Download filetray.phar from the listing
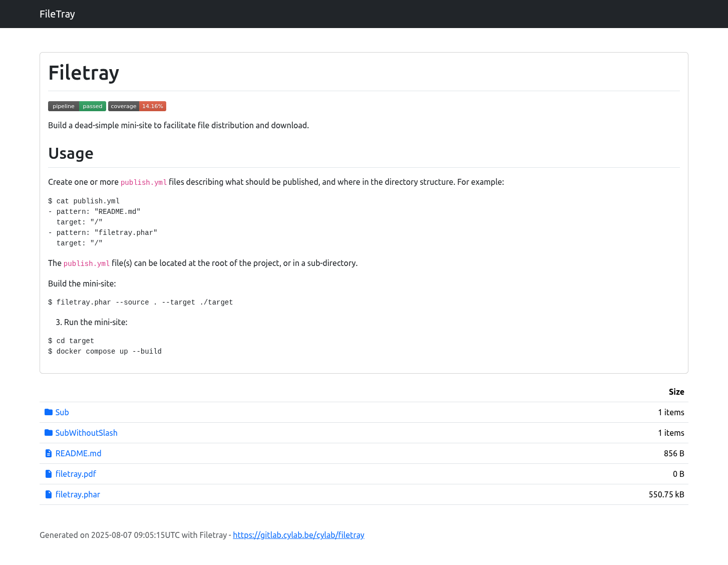The height and width of the screenshot is (565, 728). coord(78,494)
